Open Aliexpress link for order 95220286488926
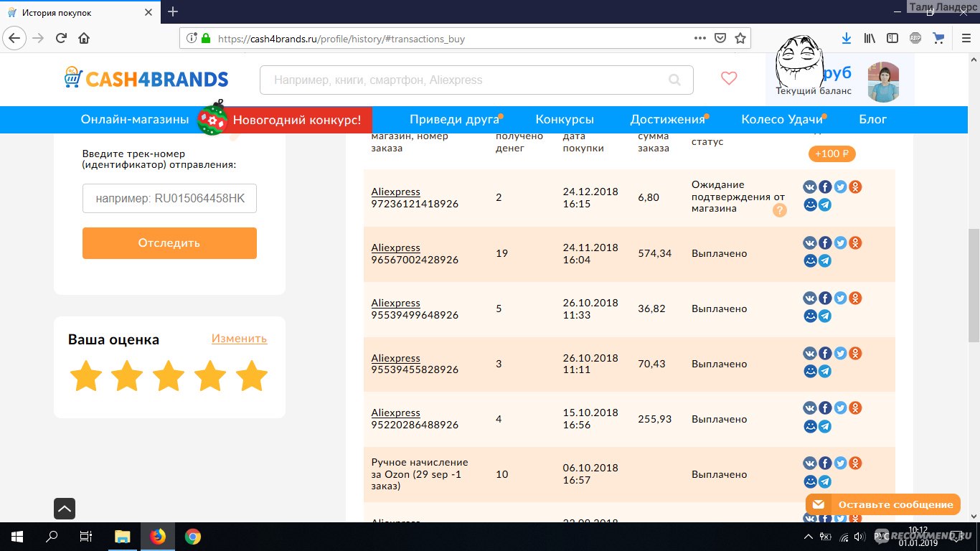Screen dimensions: 980x551 [396, 413]
